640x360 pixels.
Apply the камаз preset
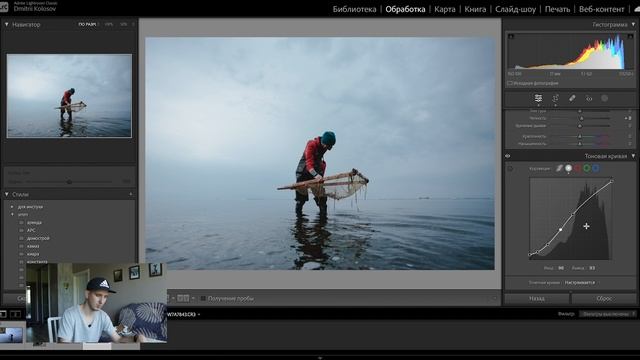tap(33, 246)
